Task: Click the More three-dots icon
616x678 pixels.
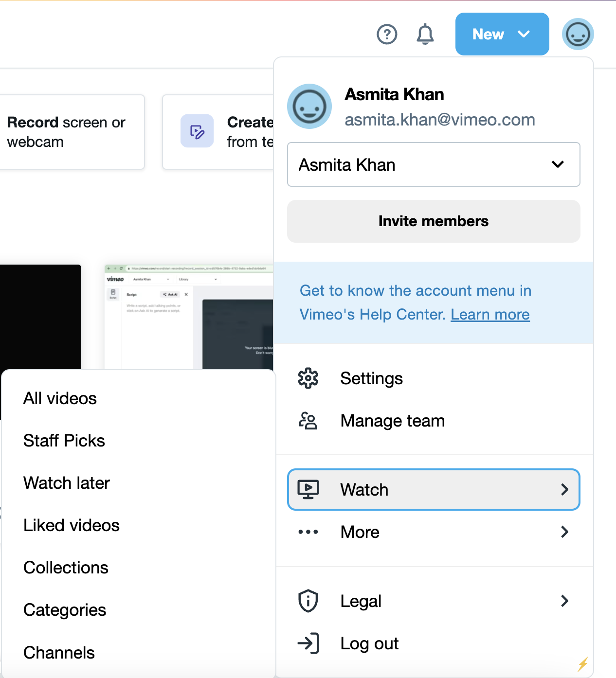Action: [x=308, y=532]
